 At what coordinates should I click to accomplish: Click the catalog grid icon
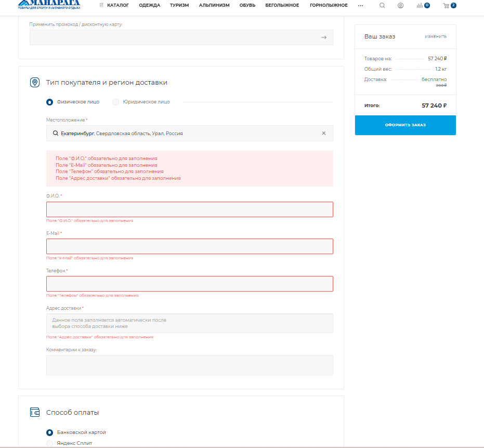click(x=101, y=5)
